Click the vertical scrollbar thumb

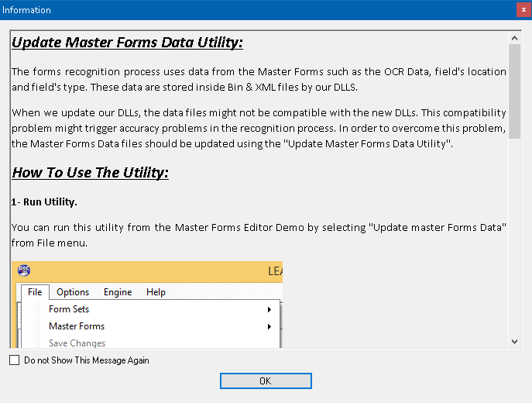point(515,91)
